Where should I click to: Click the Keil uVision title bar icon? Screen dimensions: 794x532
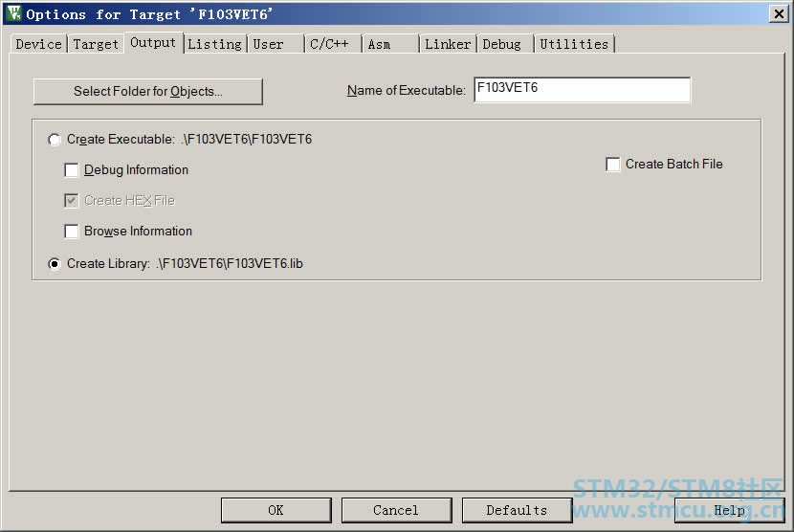pos(13,13)
